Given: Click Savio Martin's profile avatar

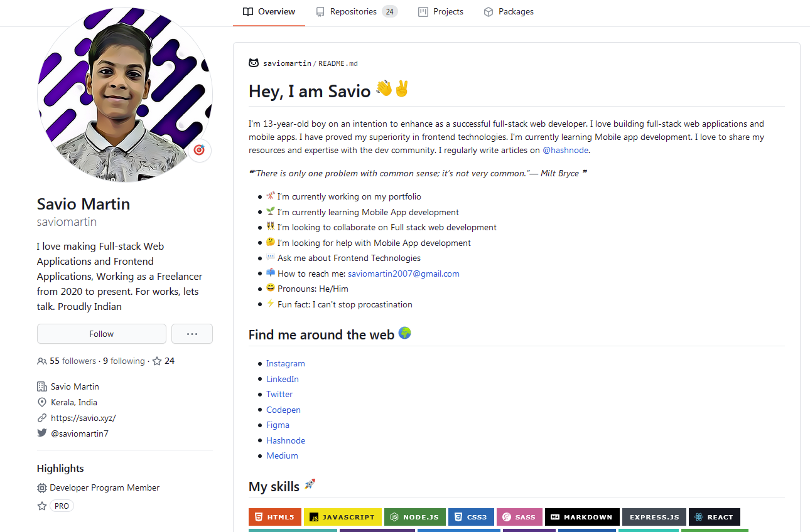Looking at the screenshot, I should click(x=125, y=95).
